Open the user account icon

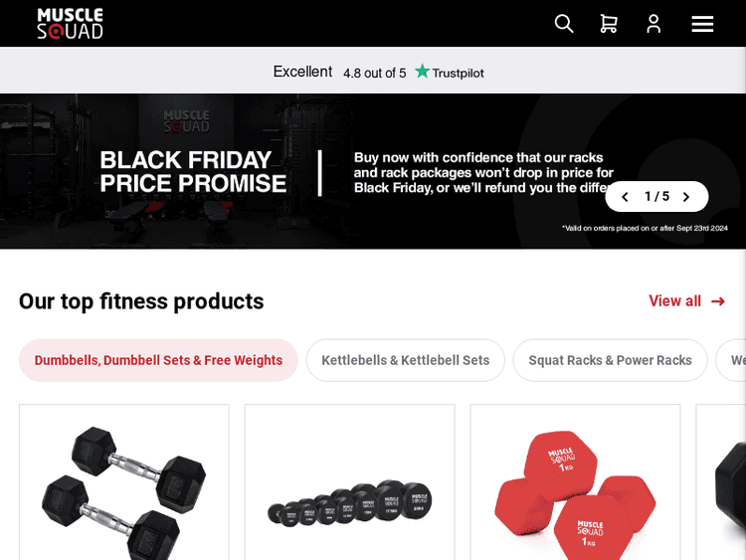tap(653, 24)
